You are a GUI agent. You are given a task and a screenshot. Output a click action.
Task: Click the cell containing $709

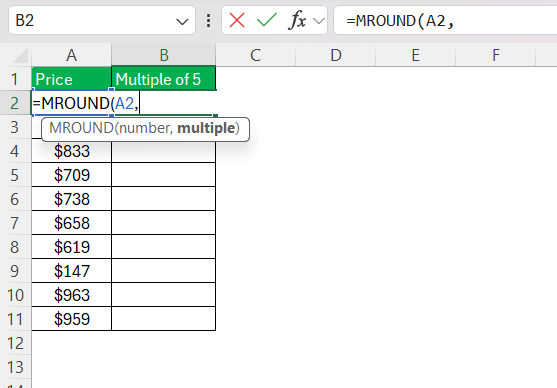pos(71,175)
